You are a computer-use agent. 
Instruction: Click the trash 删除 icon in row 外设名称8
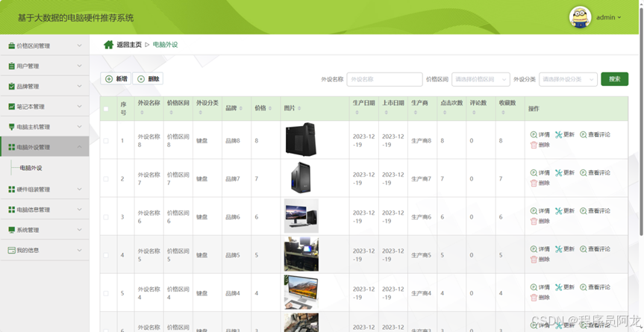click(x=534, y=145)
